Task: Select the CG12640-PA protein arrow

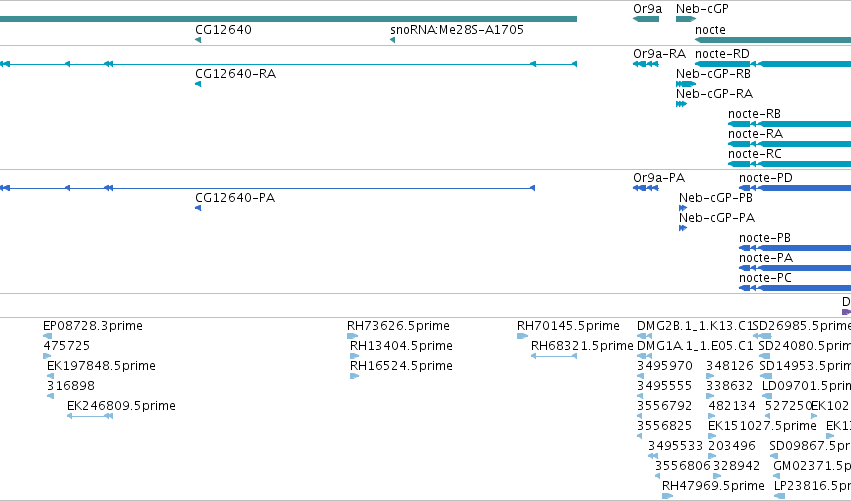Action: pos(198,208)
